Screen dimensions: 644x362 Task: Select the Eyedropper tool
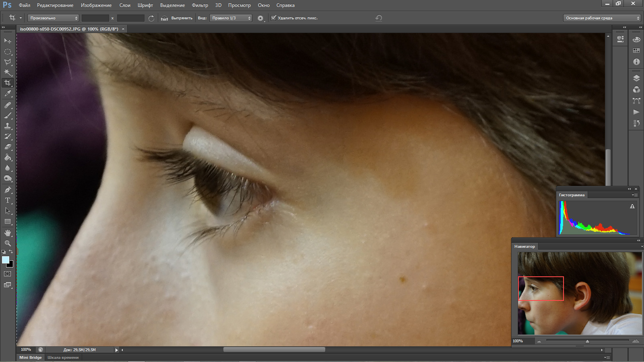click(8, 94)
